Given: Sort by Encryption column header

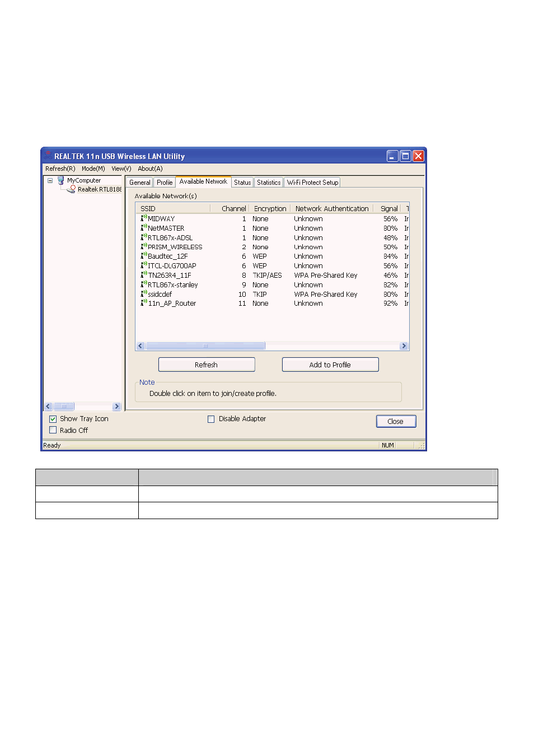Looking at the screenshot, I should point(270,208).
